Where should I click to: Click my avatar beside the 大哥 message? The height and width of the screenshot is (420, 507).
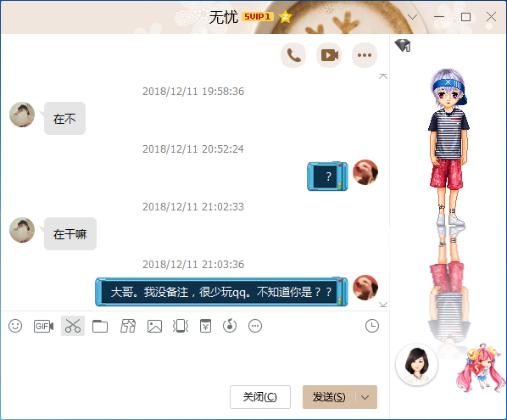coord(365,288)
